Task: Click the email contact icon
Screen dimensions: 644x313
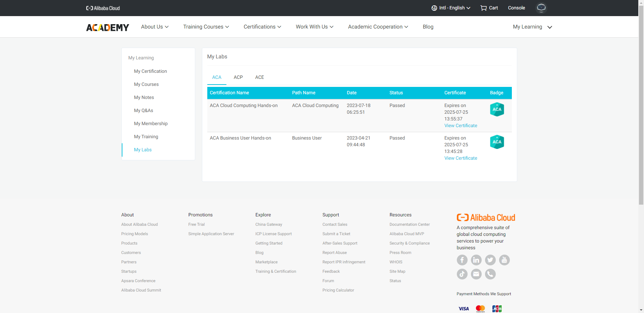Action: [476, 274]
